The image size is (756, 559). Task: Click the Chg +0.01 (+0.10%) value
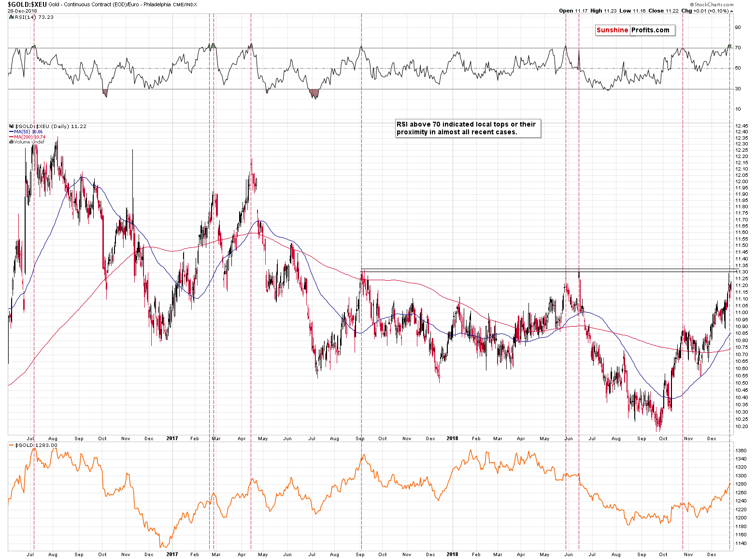(x=705, y=11)
